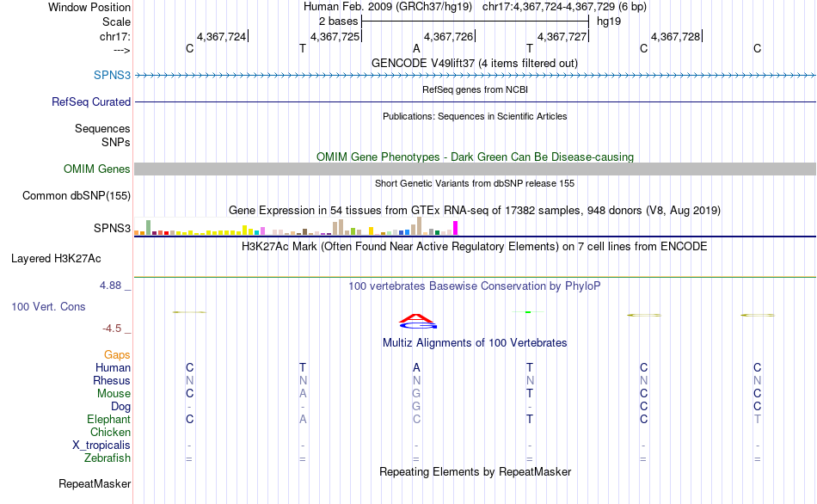Click the magenta bar in GTEx expression chart
Image resolution: width=817 pixels, height=504 pixels.
point(456,228)
